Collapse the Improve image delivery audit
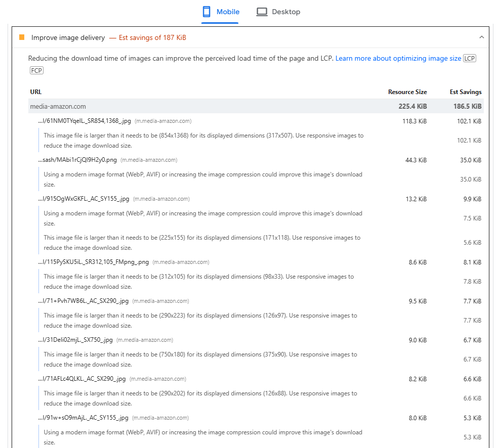The image size is (501, 448). click(x=481, y=37)
